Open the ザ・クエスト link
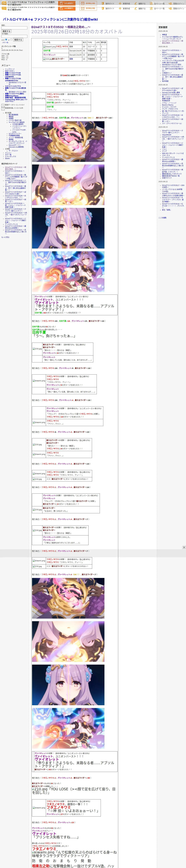This screenshot has height=868, width=186. pyautogui.click(x=13, y=151)
